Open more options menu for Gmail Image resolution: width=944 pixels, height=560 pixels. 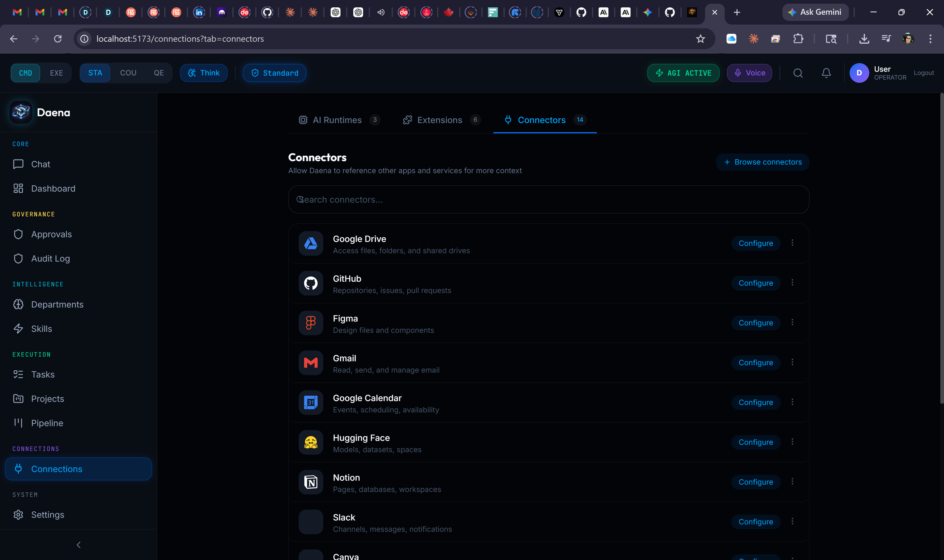(792, 362)
